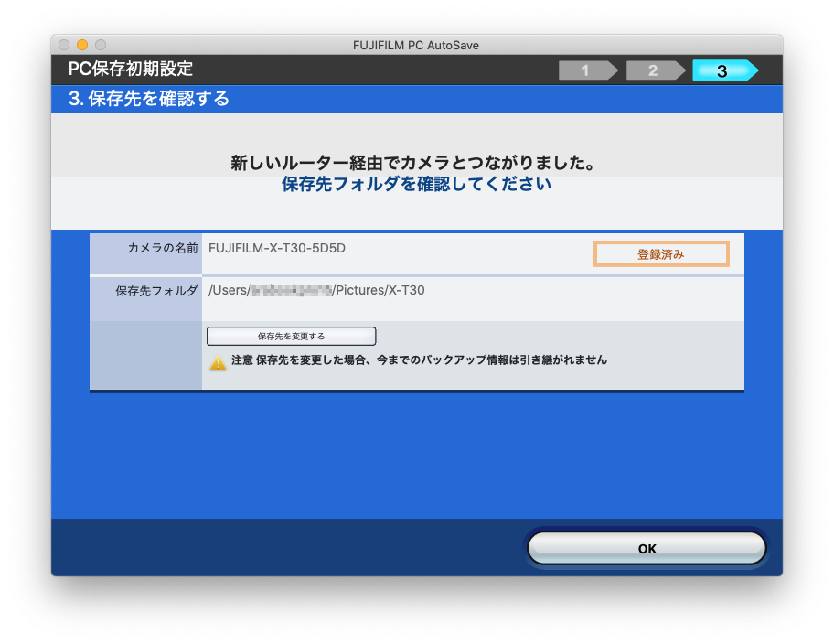Screen dimensions: 834x644
Task: Select step 2 arrow indicator
Action: (x=656, y=70)
